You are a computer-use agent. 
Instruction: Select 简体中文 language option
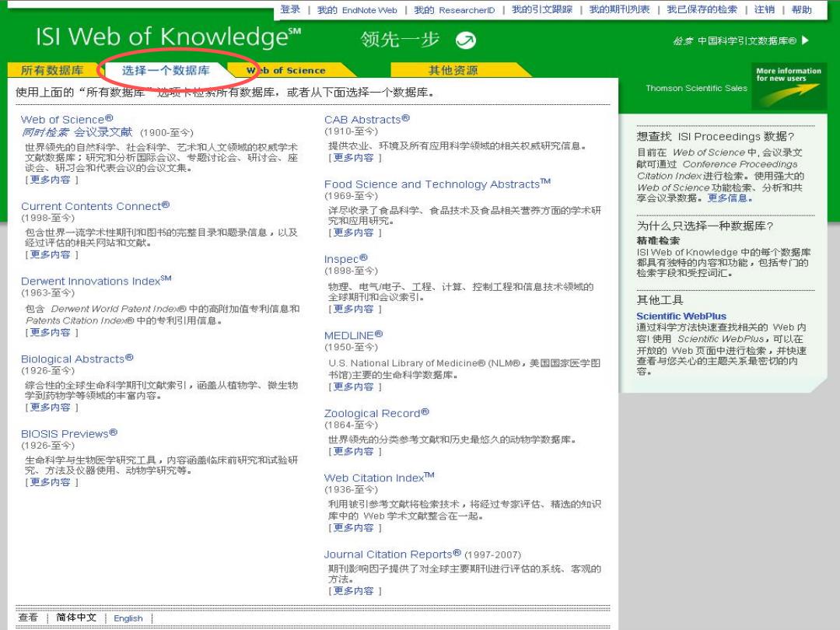tap(76, 618)
